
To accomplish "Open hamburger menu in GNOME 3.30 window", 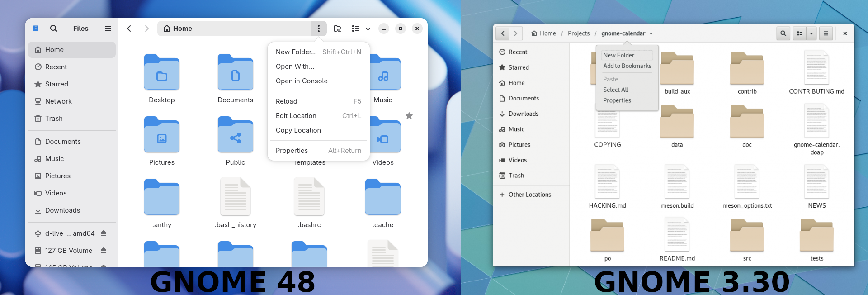I will [826, 33].
